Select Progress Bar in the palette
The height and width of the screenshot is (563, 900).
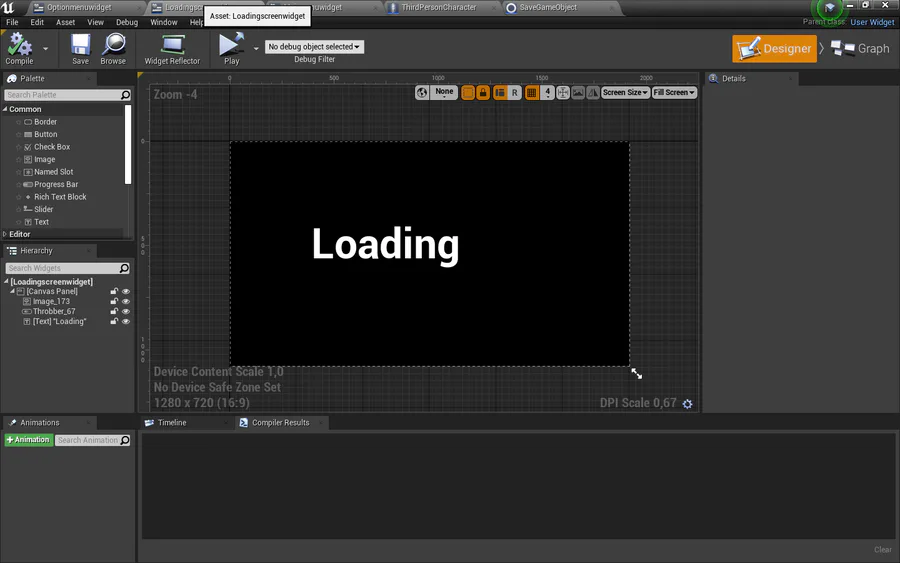point(56,184)
